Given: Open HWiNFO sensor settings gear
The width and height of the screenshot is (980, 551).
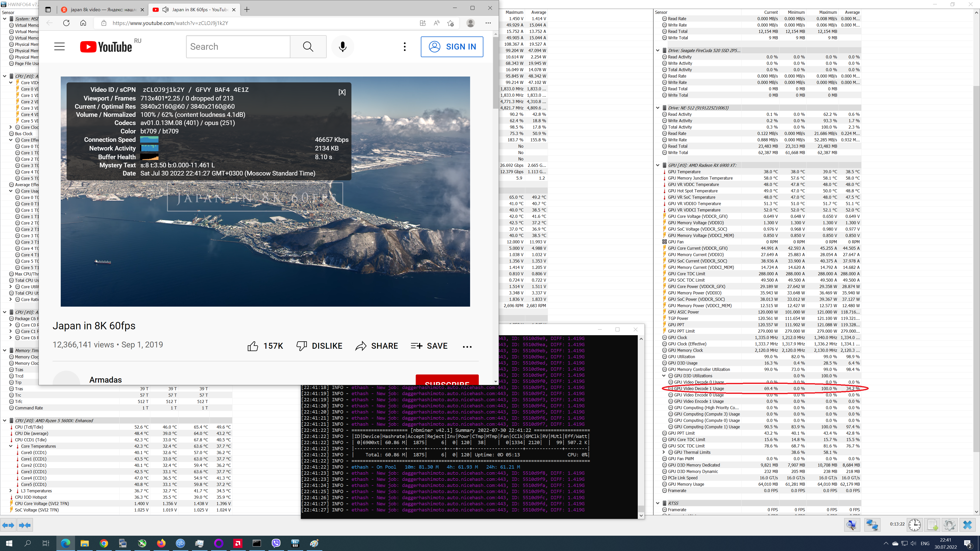Looking at the screenshot, I should [x=950, y=525].
